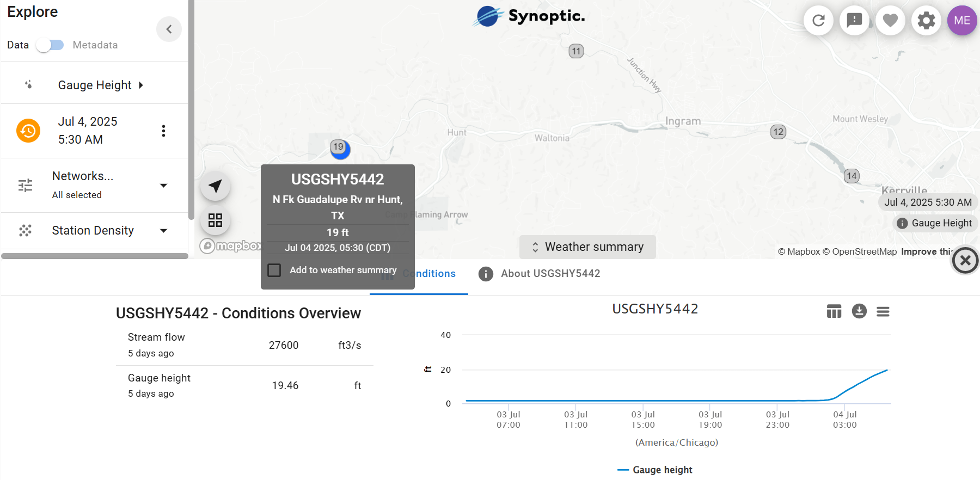The width and height of the screenshot is (980, 480).
Task: Select the station marker labeled 14
Action: click(852, 176)
